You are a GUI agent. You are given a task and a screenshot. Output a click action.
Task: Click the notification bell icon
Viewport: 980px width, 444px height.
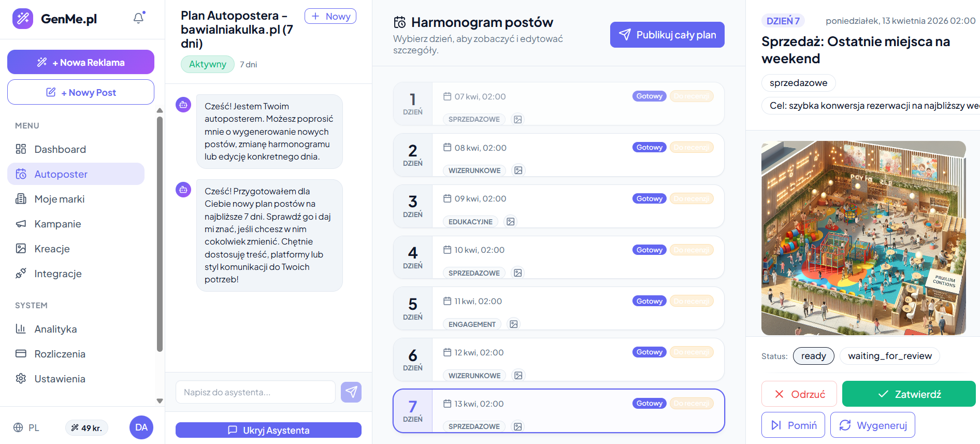click(138, 18)
